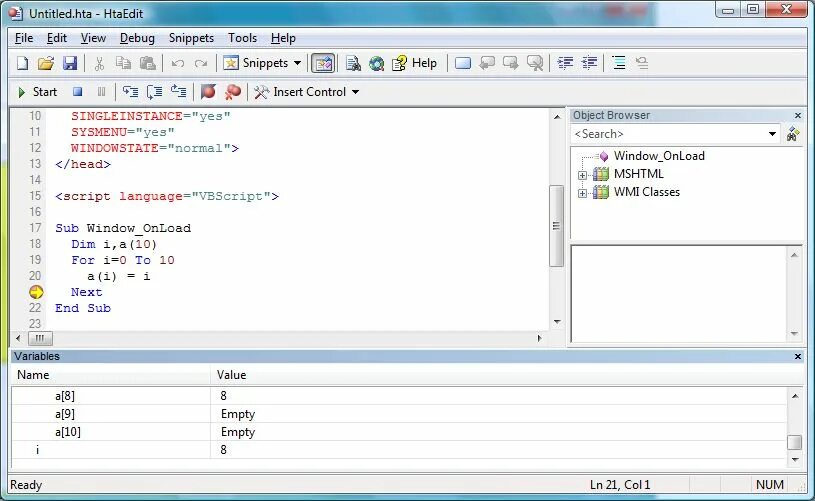Click the Undo arrow icon
This screenshot has height=501, width=815.
pyautogui.click(x=178, y=63)
